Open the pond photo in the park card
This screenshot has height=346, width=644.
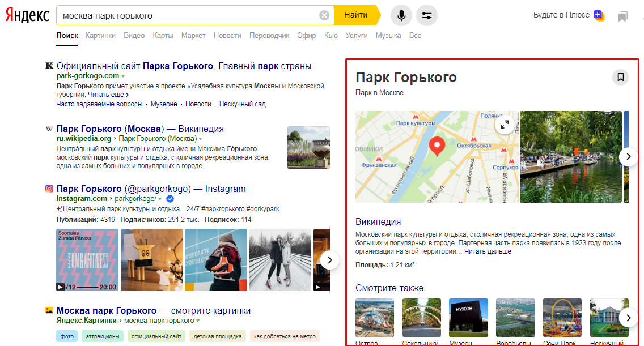pyautogui.click(x=570, y=157)
